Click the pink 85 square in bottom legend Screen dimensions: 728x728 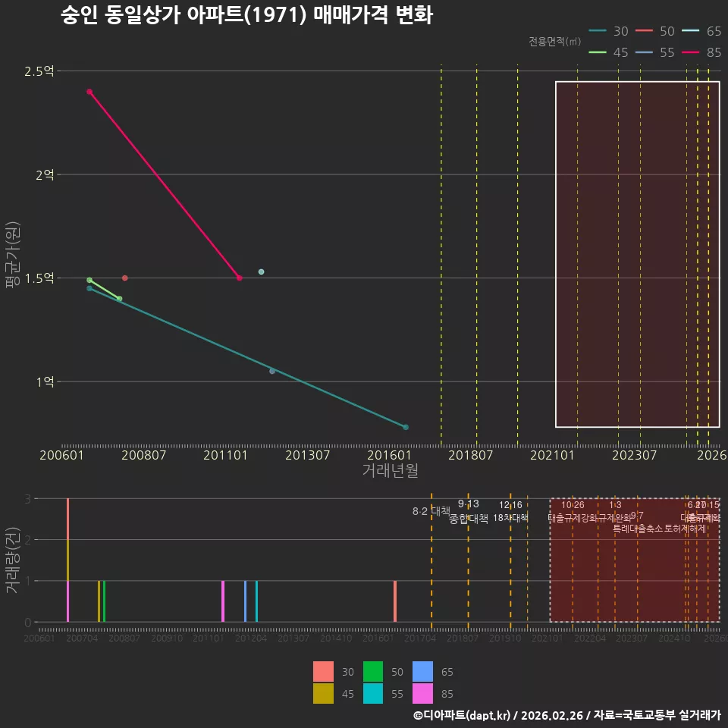click(422, 693)
